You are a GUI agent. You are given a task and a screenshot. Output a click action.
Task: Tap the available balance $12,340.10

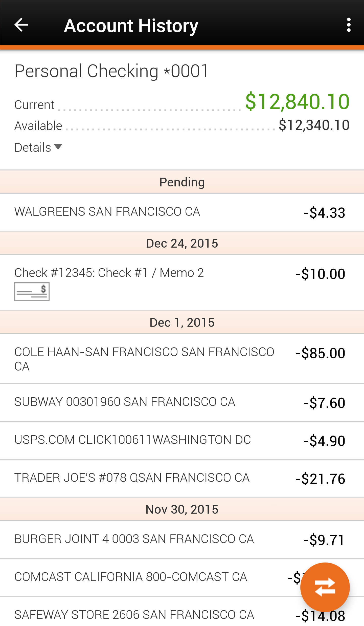314,125
